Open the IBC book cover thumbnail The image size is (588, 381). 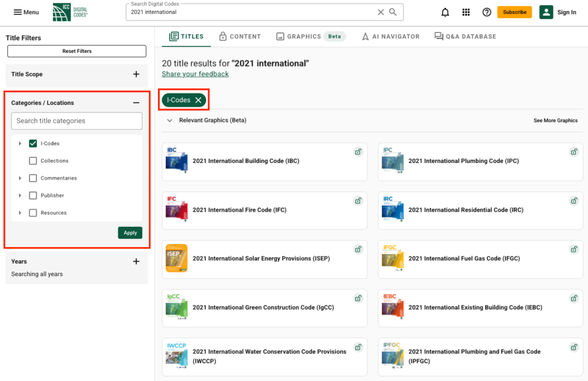[x=177, y=161]
